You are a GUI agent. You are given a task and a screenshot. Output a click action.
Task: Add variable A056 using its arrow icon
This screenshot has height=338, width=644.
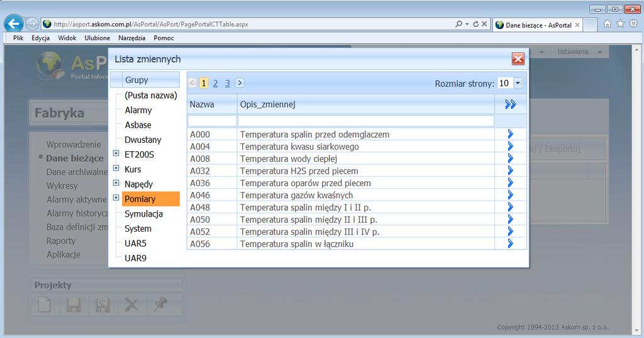click(x=510, y=244)
